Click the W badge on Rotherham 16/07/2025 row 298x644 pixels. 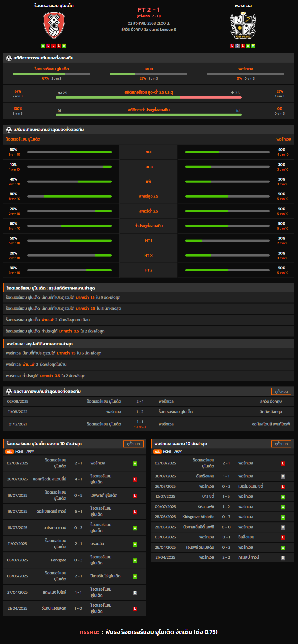click(x=135, y=528)
